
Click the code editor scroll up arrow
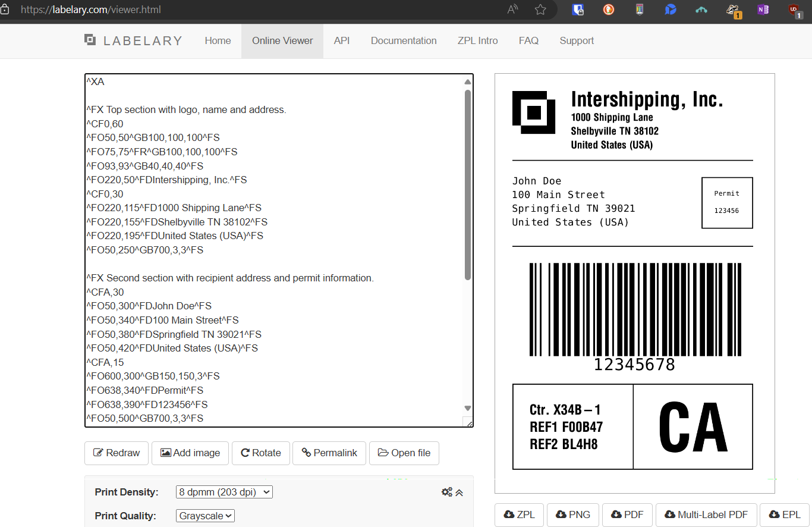[x=468, y=81]
